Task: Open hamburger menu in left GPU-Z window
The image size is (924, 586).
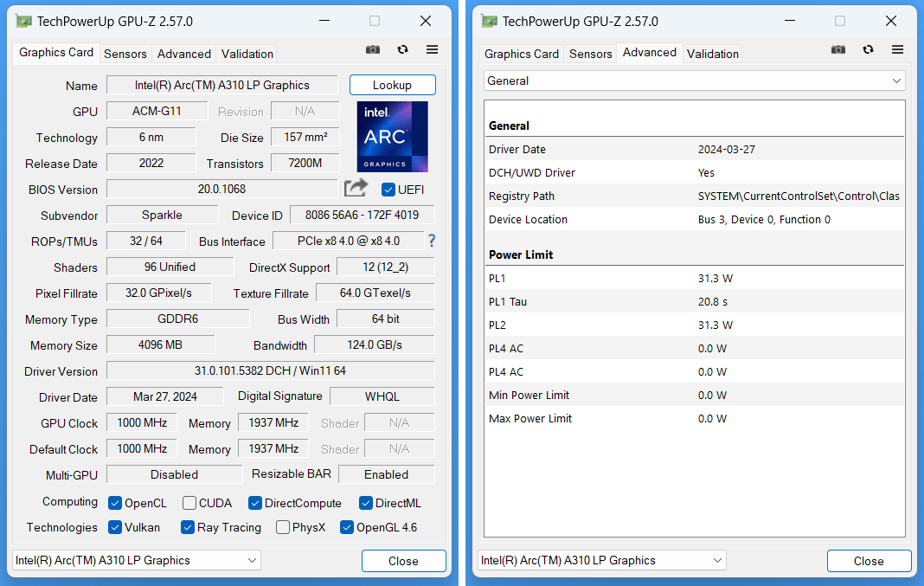Action: pyautogui.click(x=432, y=49)
